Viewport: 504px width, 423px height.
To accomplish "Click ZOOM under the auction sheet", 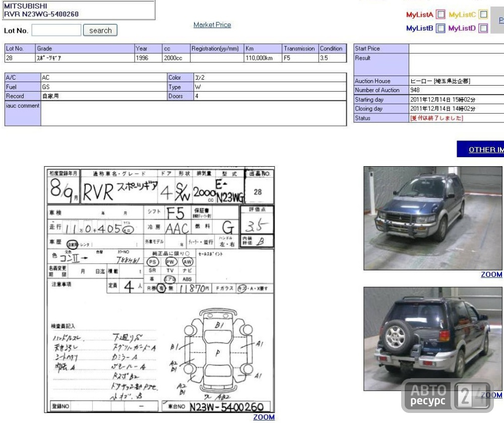I will pos(264,417).
